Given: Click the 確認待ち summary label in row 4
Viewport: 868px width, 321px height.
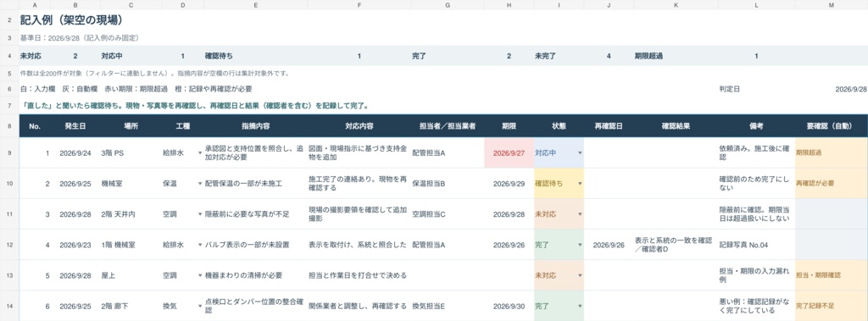Looking at the screenshot, I should coord(219,56).
